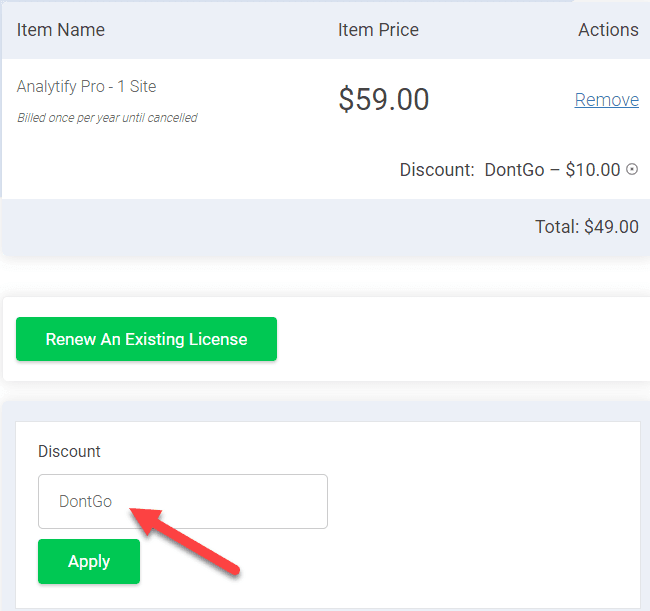The width and height of the screenshot is (650, 611).
Task: Select the $59.00 item price
Action: coord(384,99)
